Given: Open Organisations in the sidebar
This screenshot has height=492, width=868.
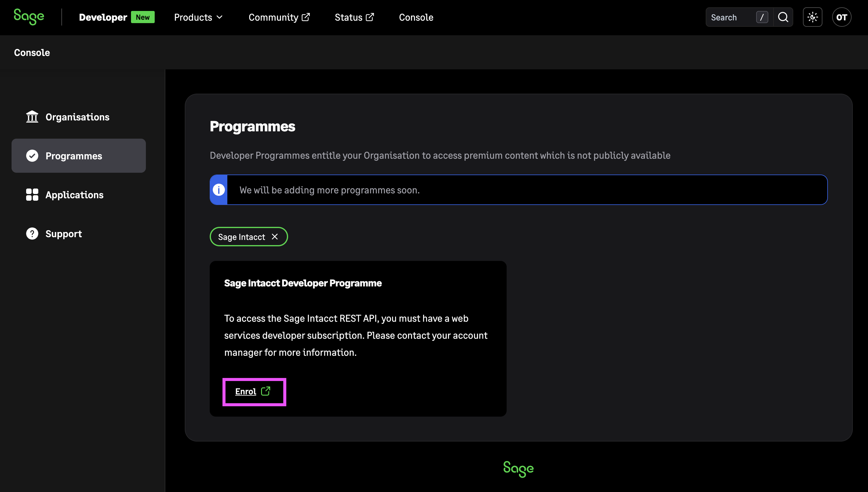Looking at the screenshot, I should tap(79, 117).
